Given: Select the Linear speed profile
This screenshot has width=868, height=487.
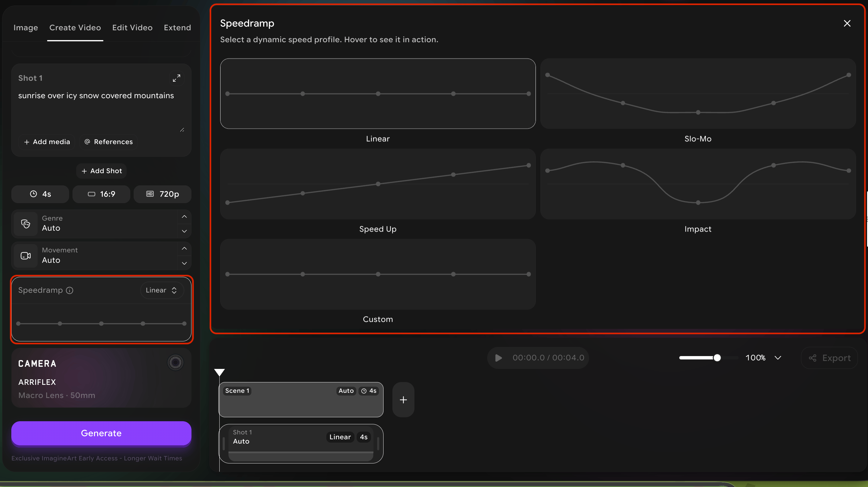Looking at the screenshot, I should 378,94.
